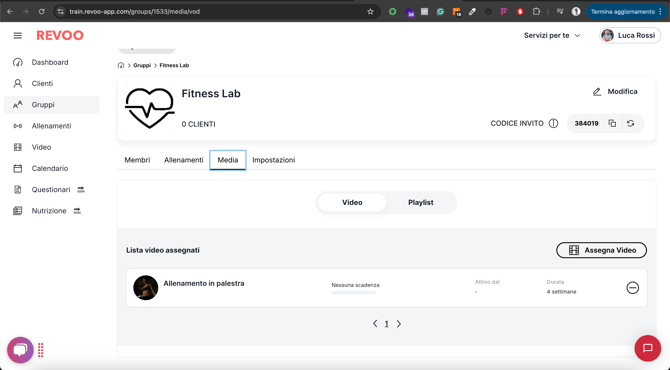This screenshot has height=370, width=670.
Task: Click the swap icon beside Questionari
Action: (x=81, y=190)
